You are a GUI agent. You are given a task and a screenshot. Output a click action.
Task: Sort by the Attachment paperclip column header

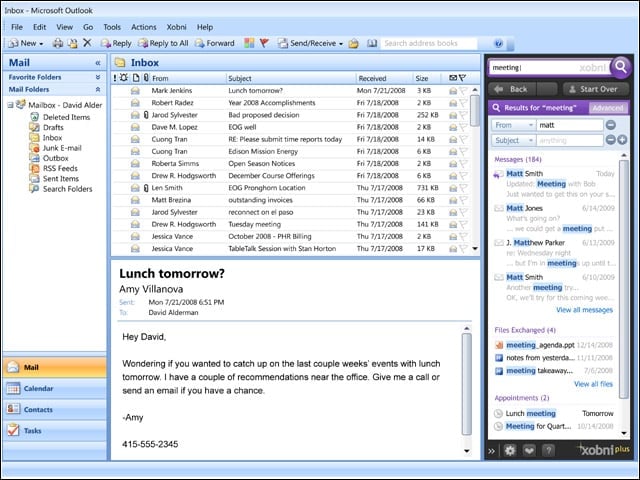146,78
